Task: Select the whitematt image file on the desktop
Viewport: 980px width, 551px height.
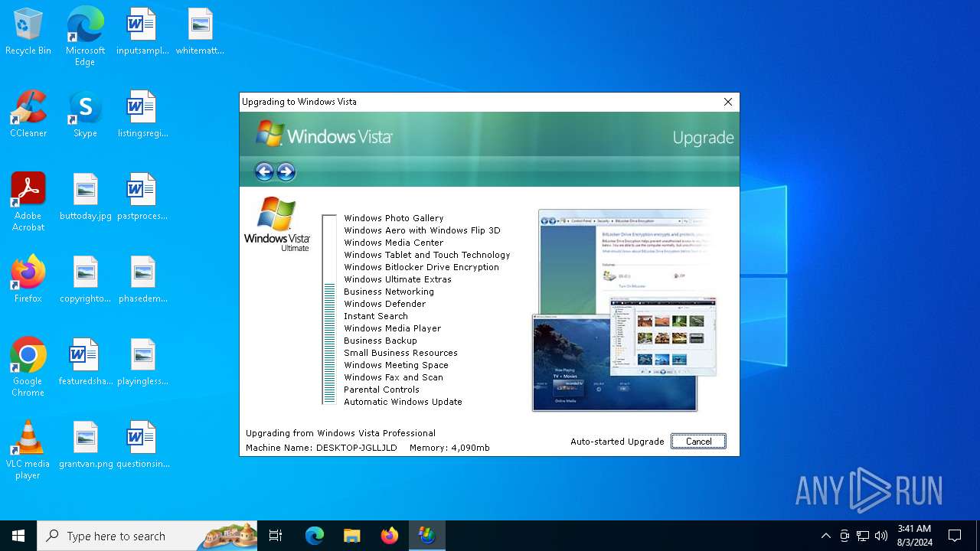Action: pyautogui.click(x=200, y=32)
